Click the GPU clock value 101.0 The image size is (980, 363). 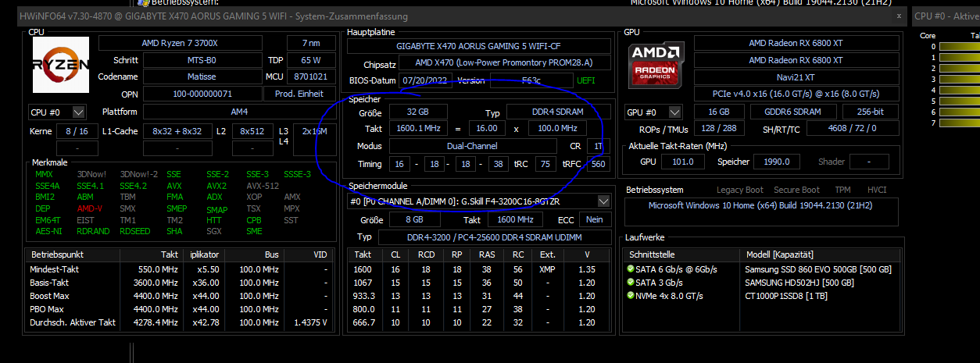(683, 162)
